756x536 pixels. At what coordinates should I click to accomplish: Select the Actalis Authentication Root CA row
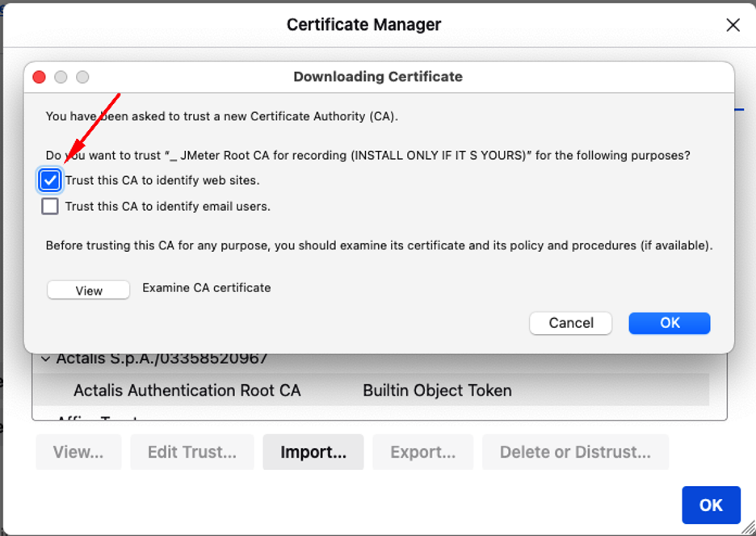point(372,390)
